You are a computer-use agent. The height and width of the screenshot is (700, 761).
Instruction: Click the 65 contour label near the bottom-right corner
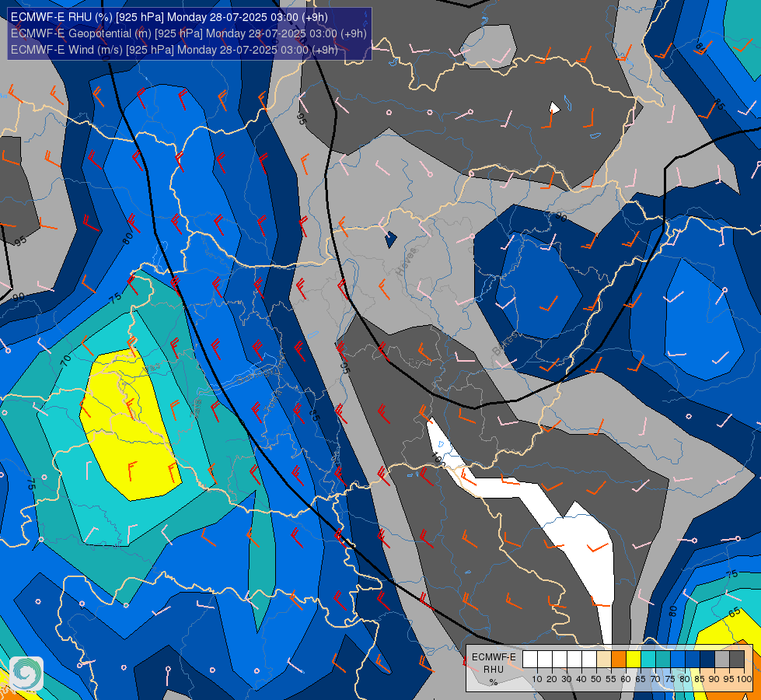735,612
